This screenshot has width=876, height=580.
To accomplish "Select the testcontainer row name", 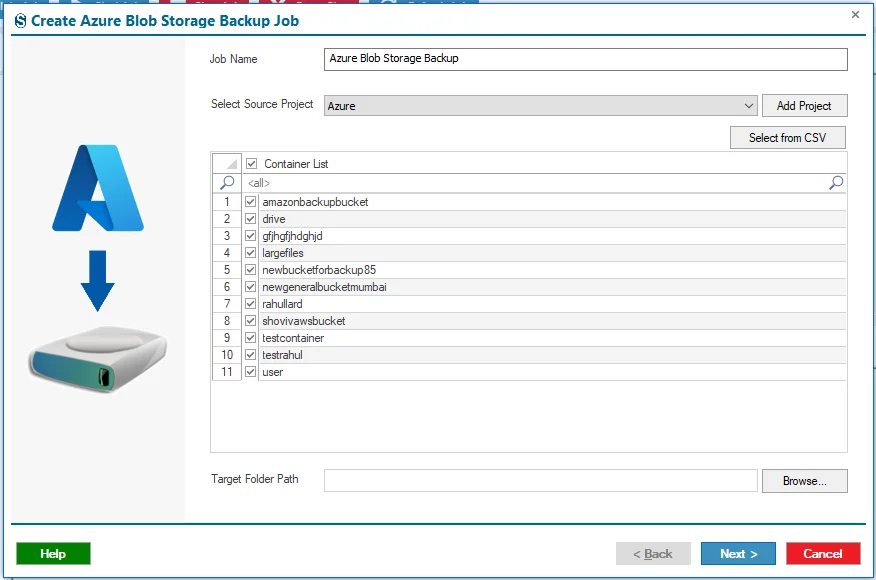I will pyautogui.click(x=293, y=338).
